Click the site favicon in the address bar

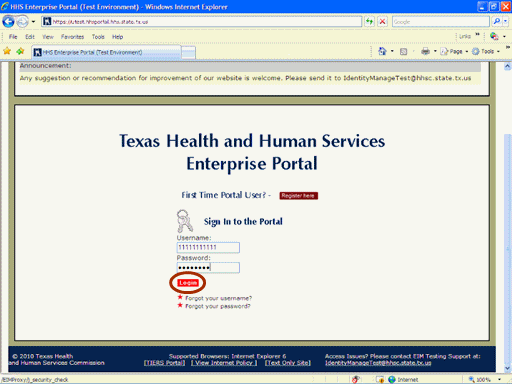pos(47,22)
